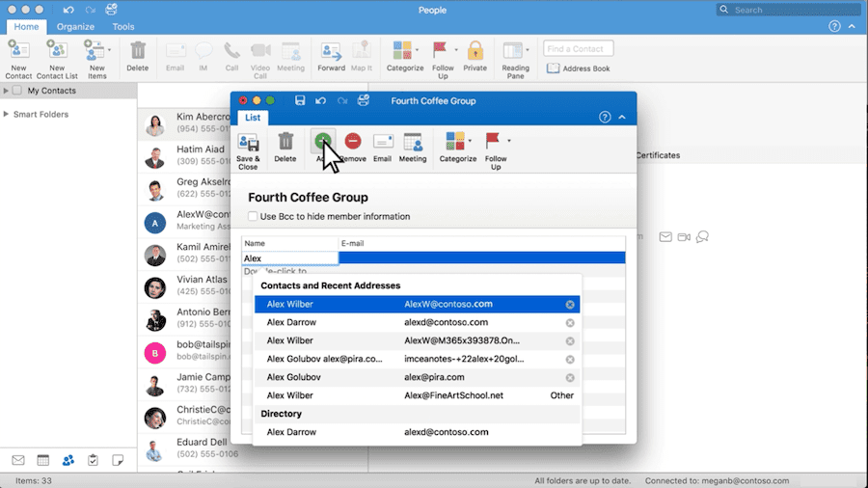Click the Remove member icon

(353, 143)
